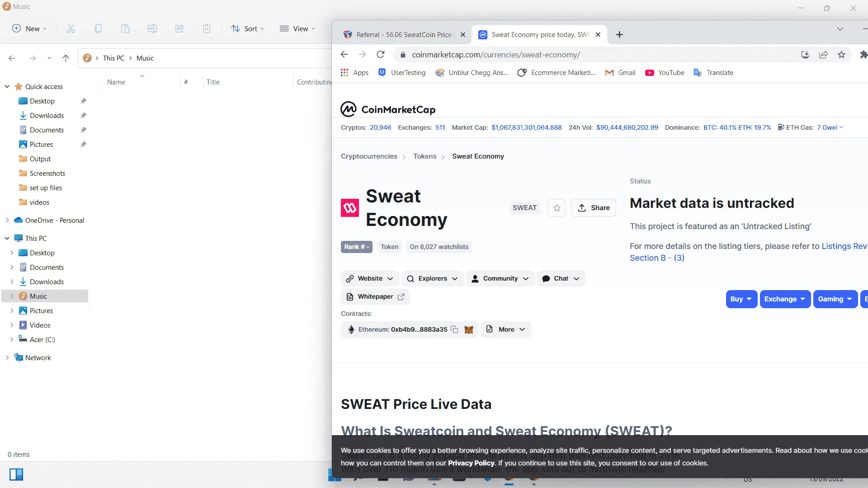Close the Sweat Economy browser tab

point(598,35)
